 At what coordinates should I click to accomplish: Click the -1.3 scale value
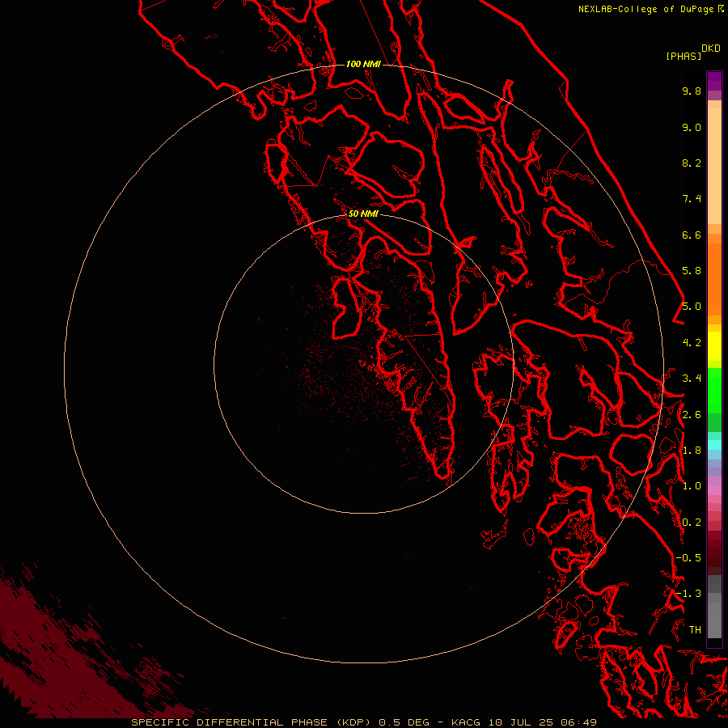(688, 594)
